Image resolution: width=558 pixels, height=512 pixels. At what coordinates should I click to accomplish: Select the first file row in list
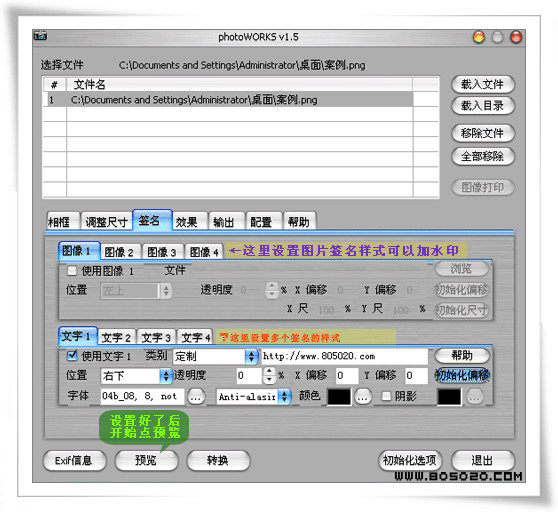point(229,100)
